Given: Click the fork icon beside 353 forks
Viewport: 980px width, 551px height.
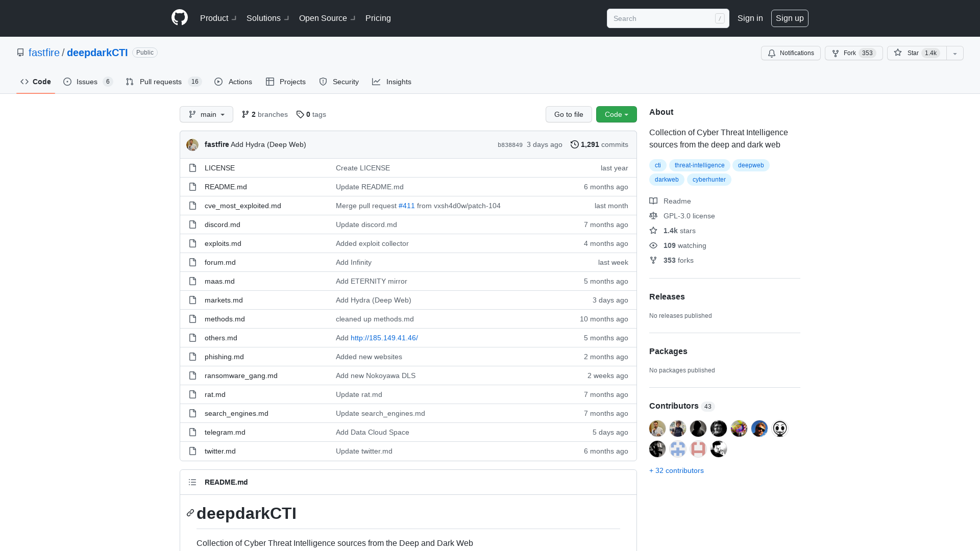Looking at the screenshot, I should [x=653, y=260].
